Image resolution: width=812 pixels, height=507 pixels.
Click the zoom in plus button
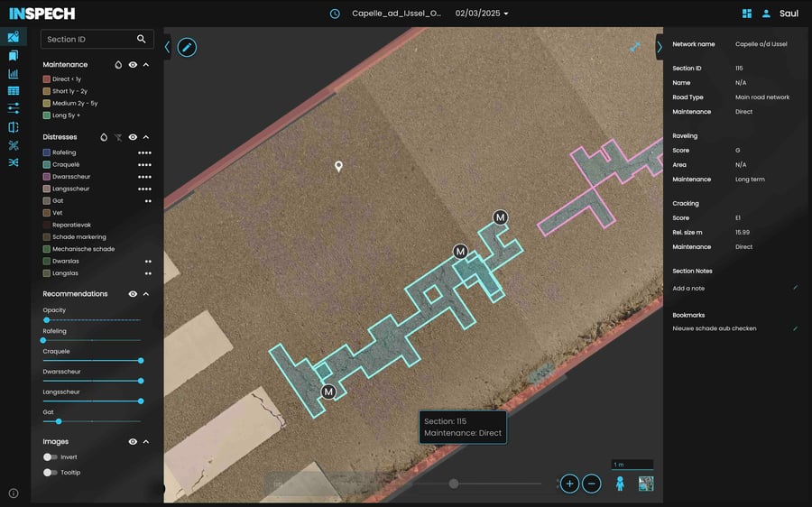(569, 484)
